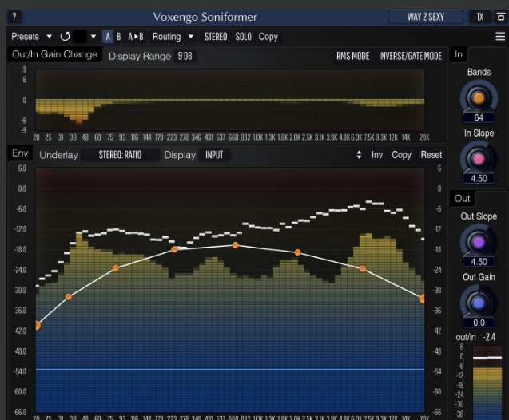This screenshot has height=420, width=509.
Task: Click the pink In Slope knob
Action: click(x=479, y=159)
